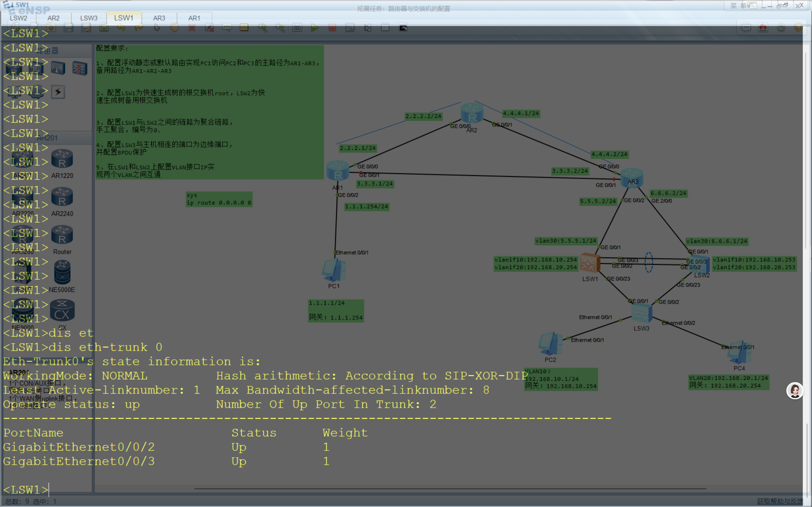Click the assistant avatar floating button
This screenshot has width=812, height=507.
coord(795,391)
